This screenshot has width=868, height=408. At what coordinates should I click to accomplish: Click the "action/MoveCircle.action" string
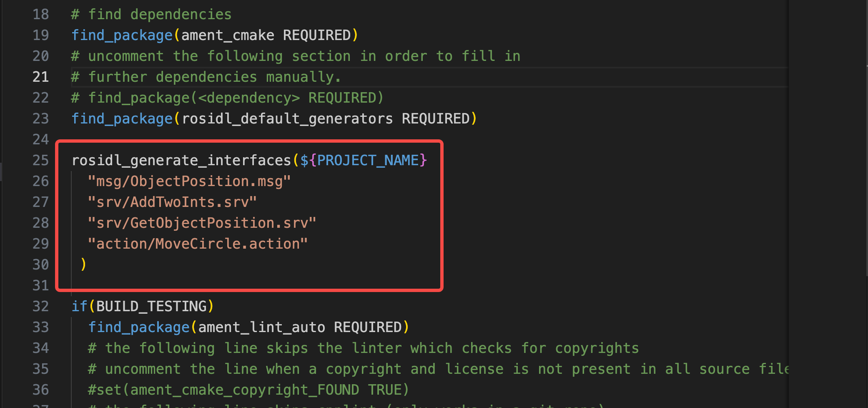click(x=198, y=244)
